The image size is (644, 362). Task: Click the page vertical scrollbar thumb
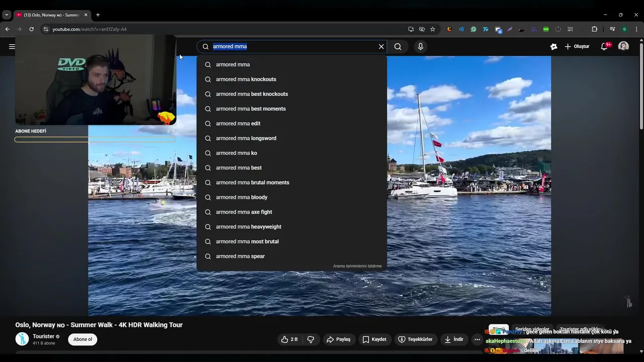640,85
